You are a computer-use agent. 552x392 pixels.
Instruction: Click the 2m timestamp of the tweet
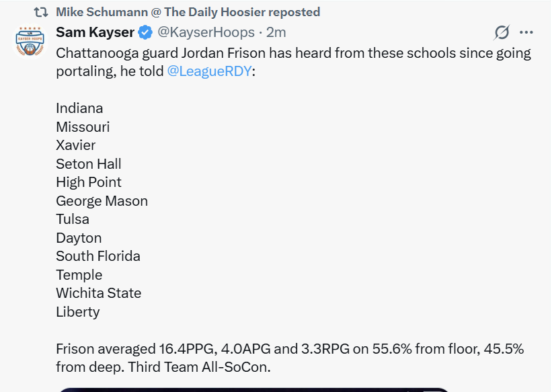[x=276, y=32]
